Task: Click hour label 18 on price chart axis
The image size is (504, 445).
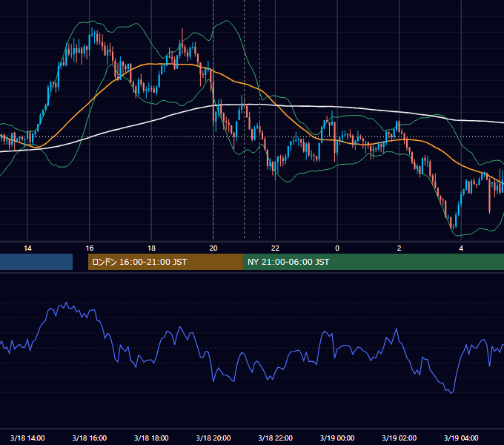Action: click(151, 248)
